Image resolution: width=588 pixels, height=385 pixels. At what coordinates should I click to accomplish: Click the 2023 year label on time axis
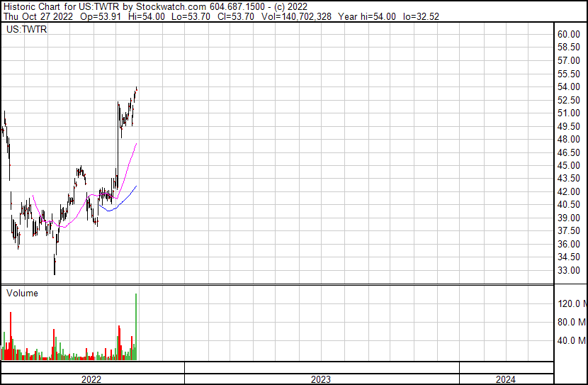click(321, 379)
